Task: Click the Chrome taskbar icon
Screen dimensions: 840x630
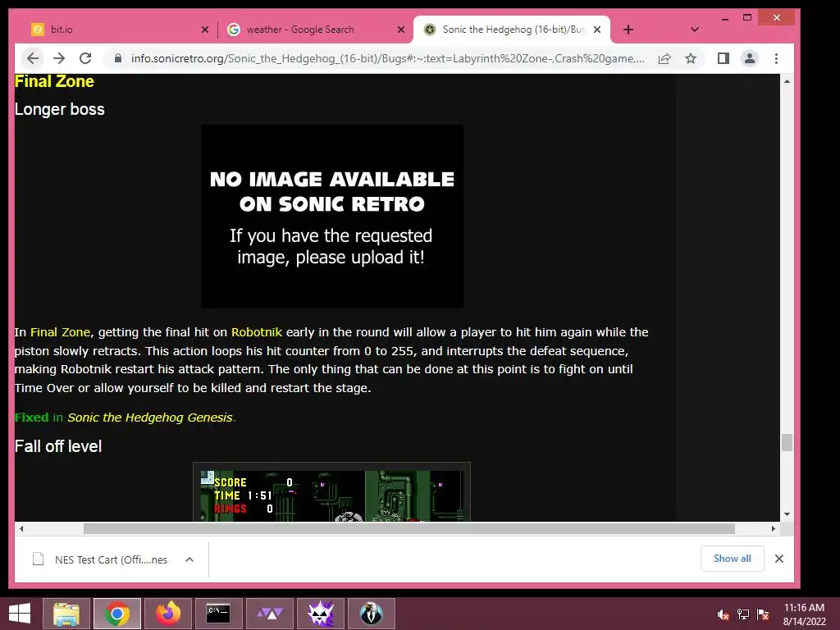Action: [x=117, y=614]
